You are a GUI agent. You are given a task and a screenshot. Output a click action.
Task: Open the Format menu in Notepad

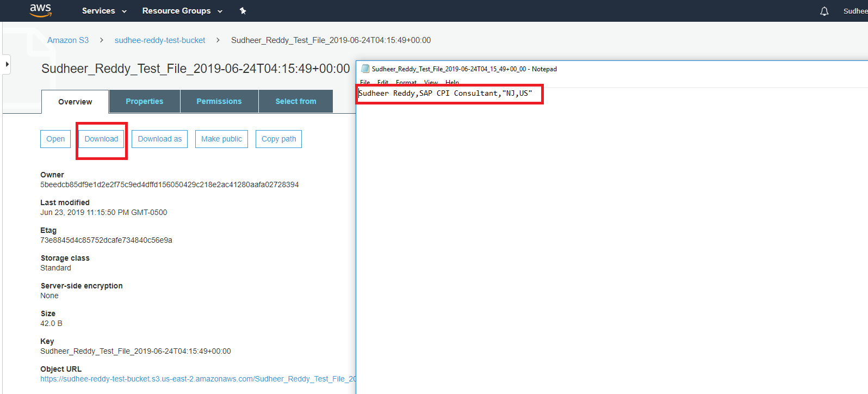coord(406,83)
